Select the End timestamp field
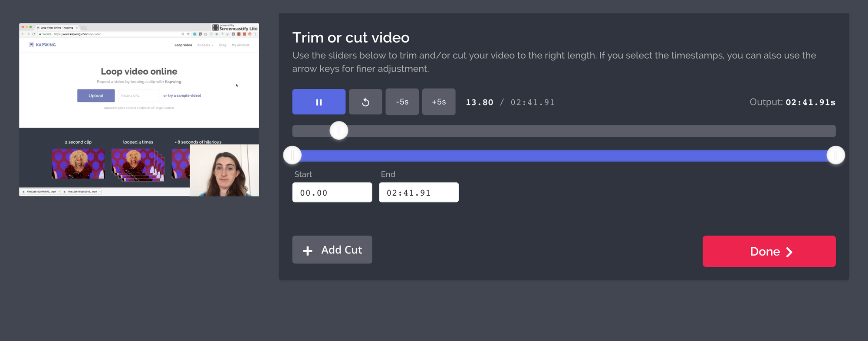Viewport: 868px width, 341px height. [418, 192]
